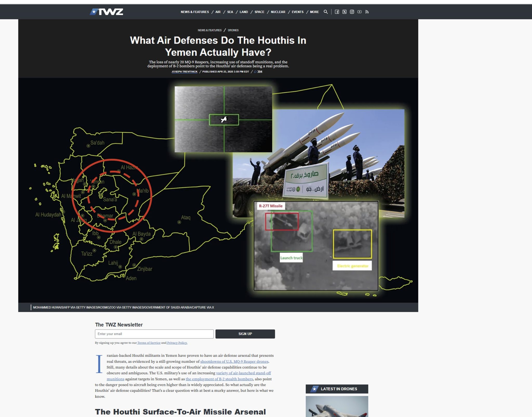532x417 pixels.
Task: Expand the MORE navigation menu
Action: click(x=314, y=12)
